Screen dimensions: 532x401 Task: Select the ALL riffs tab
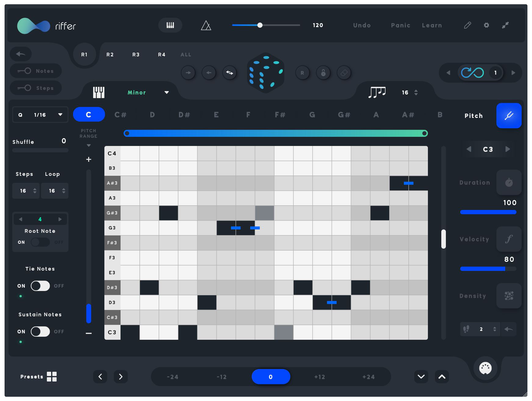click(x=186, y=55)
